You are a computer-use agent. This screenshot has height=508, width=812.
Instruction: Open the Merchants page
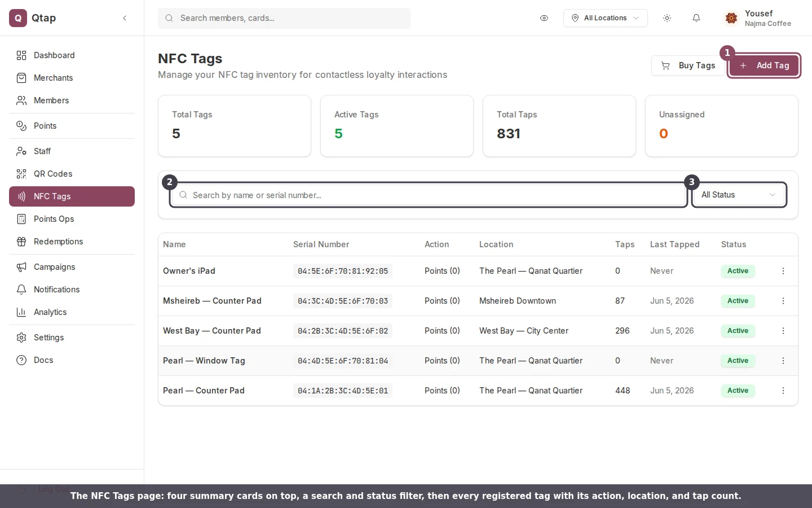(x=72, y=78)
